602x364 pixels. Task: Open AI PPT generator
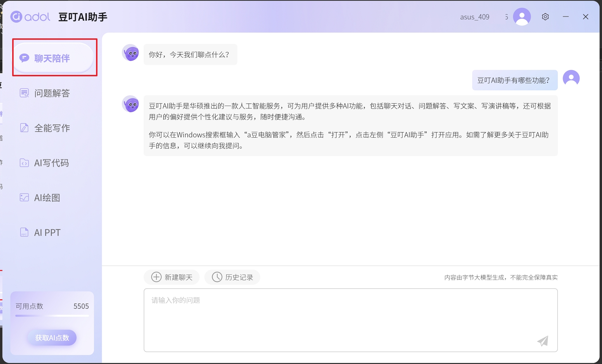tap(40, 232)
